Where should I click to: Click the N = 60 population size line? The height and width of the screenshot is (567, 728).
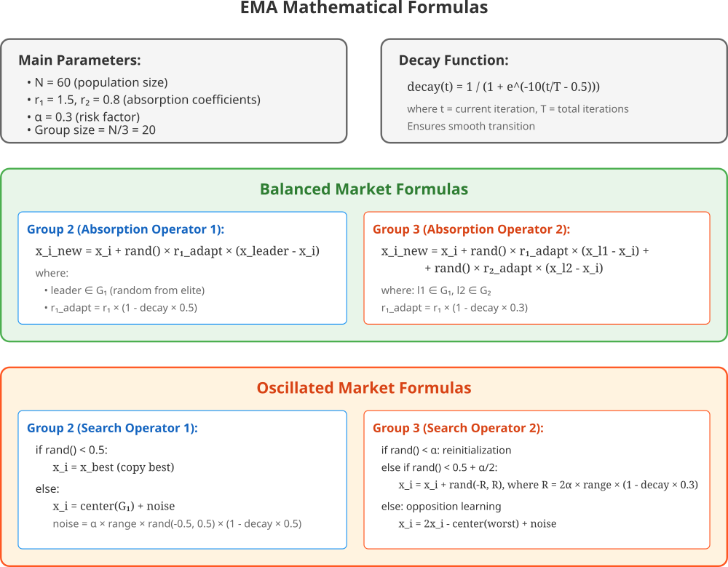click(97, 83)
